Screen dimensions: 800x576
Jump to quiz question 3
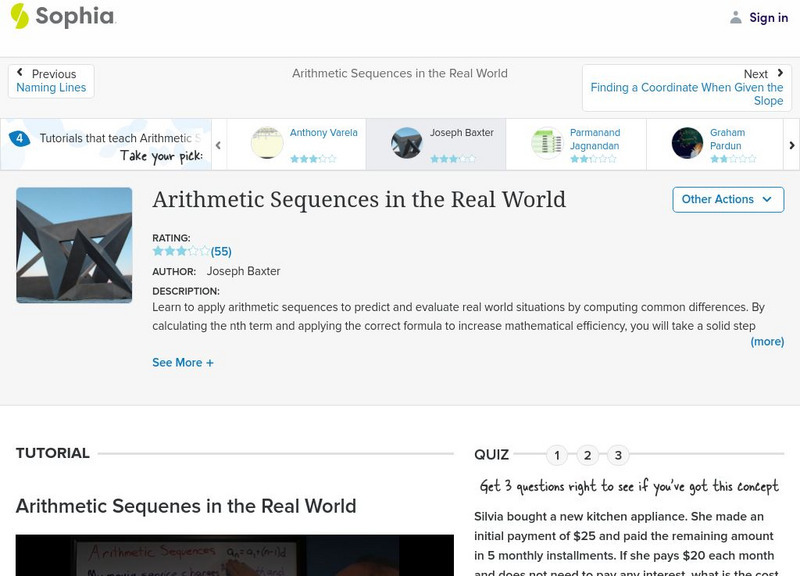(618, 455)
